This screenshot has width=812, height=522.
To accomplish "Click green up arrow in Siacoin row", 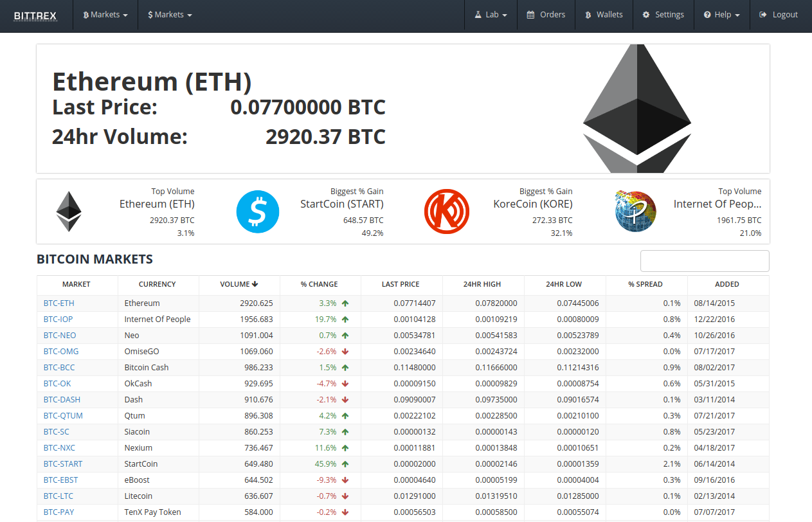I will (345, 432).
